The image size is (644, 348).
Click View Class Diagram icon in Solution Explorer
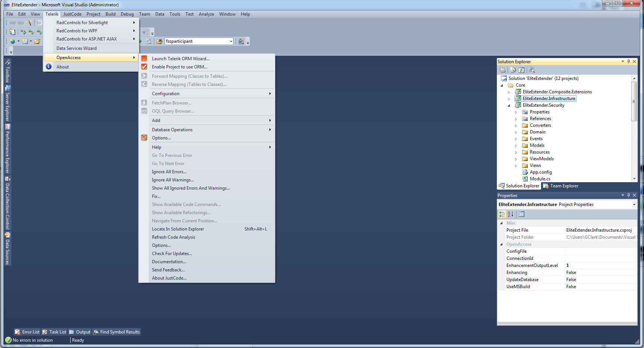532,70
